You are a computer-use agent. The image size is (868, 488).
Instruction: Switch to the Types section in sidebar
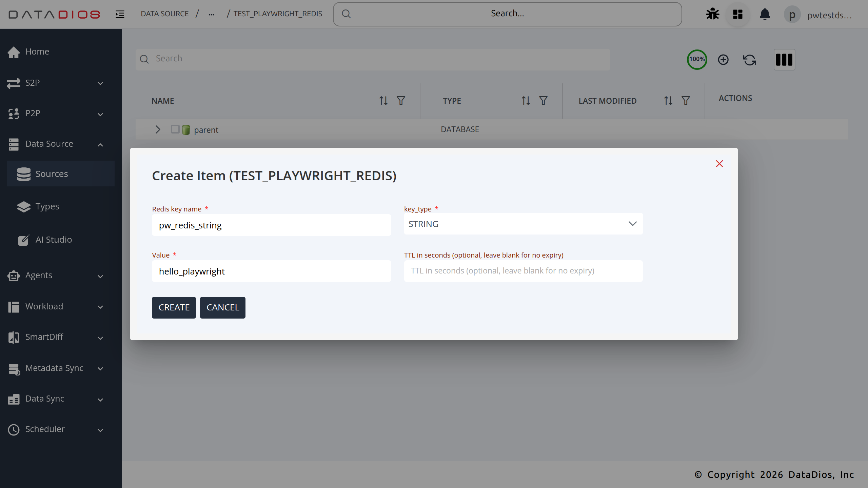(x=47, y=206)
